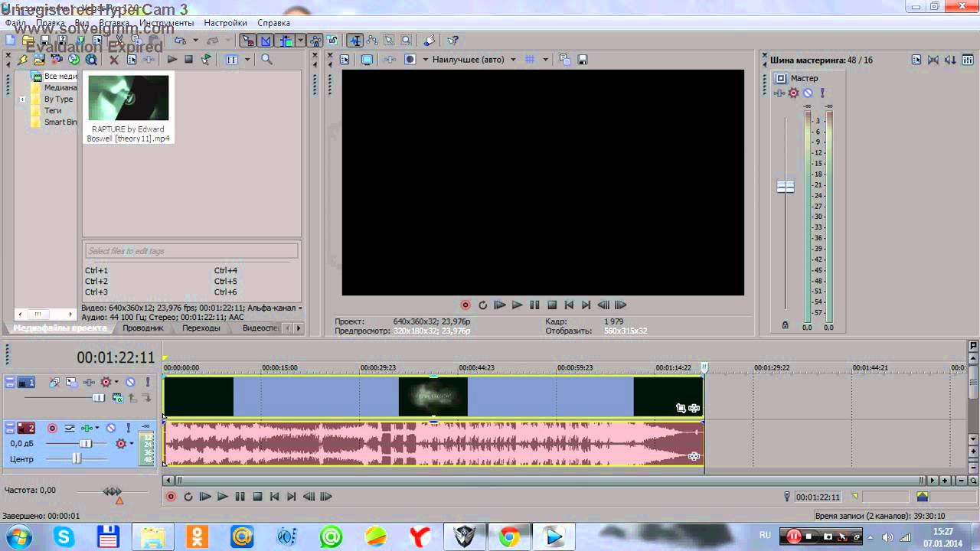Mute video track 1

coord(130,382)
